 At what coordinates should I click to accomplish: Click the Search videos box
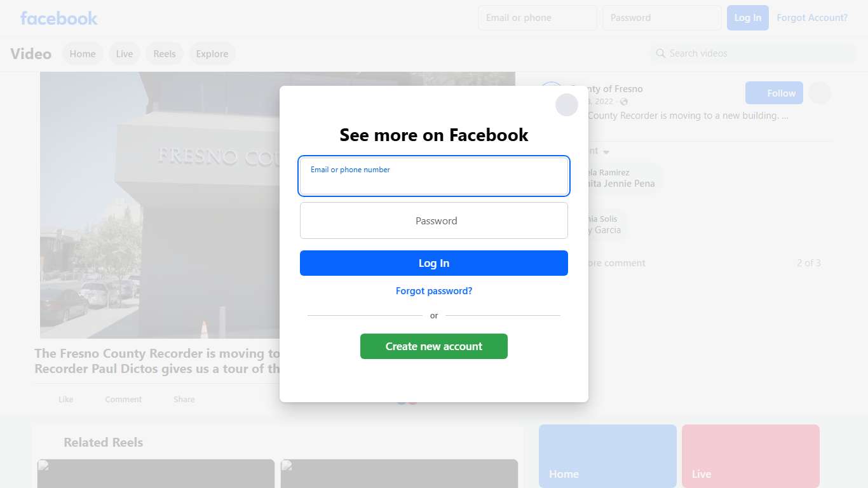tap(753, 53)
